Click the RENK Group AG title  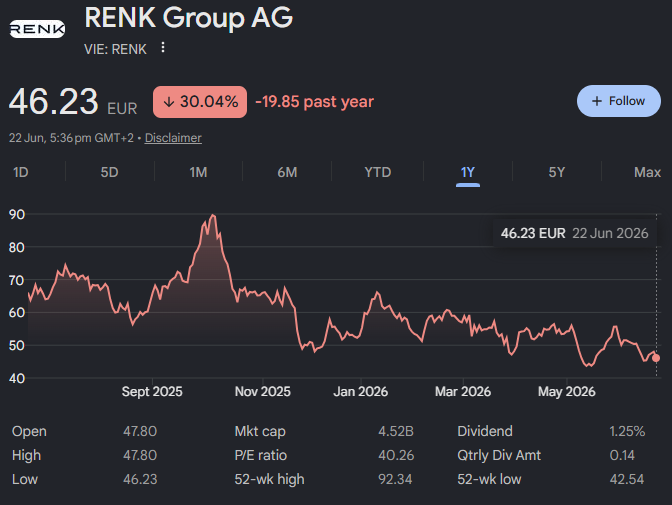(189, 18)
